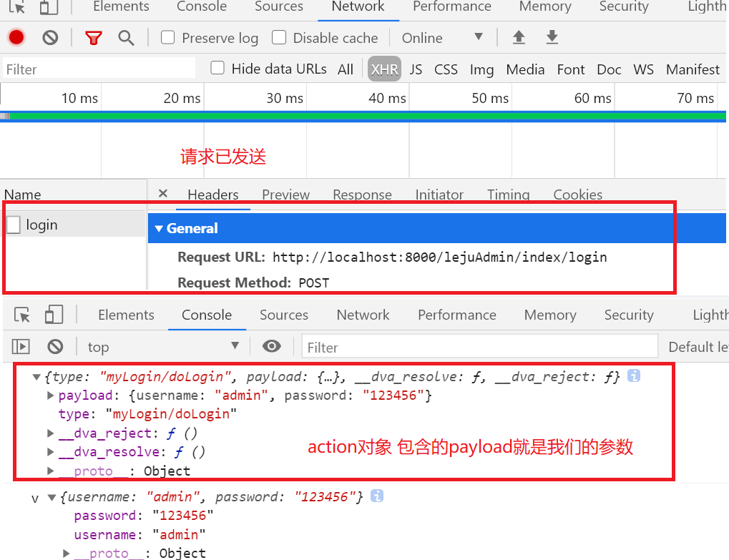Filter requests by Media type
This screenshot has width=729, height=560.
[525, 69]
